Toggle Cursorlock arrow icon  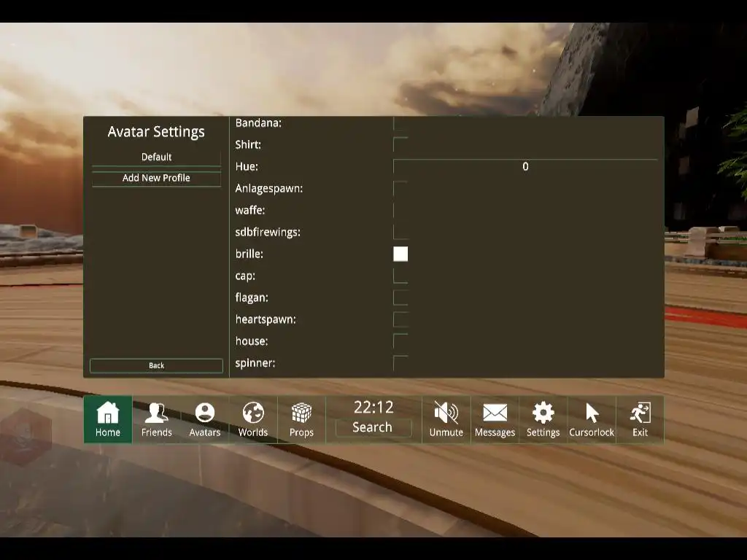coord(592,419)
